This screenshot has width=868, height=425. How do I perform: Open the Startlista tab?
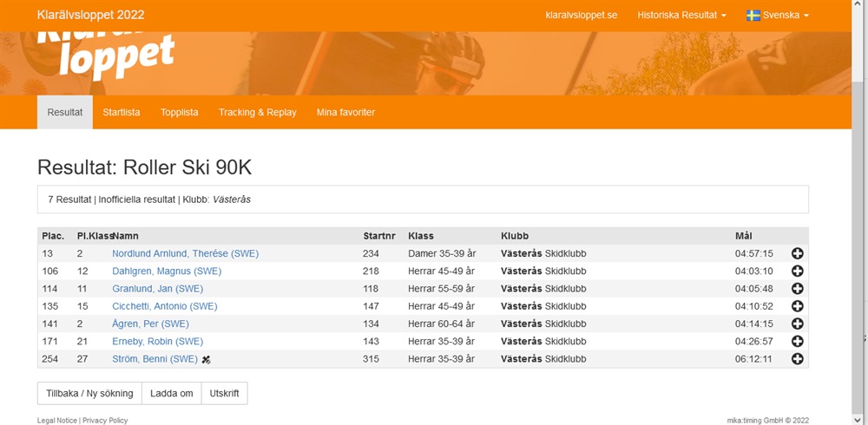[122, 113]
